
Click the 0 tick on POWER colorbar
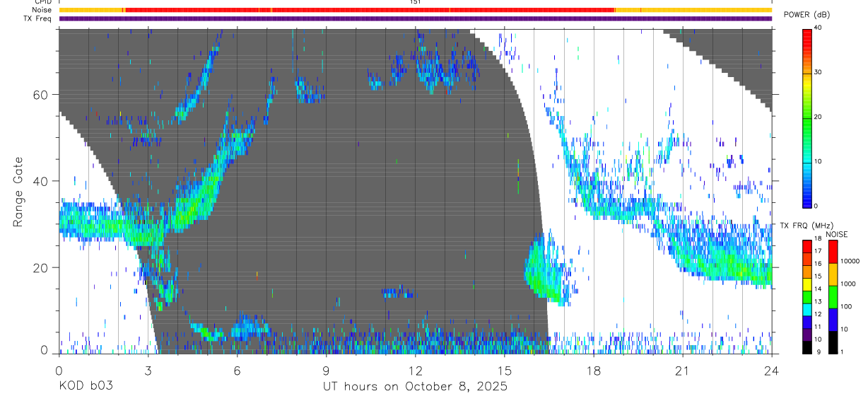coord(816,206)
